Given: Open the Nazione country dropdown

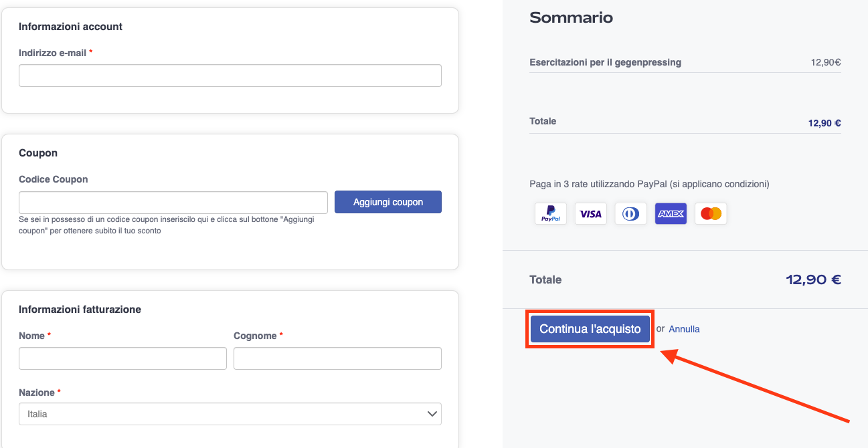Looking at the screenshot, I should pos(230,414).
